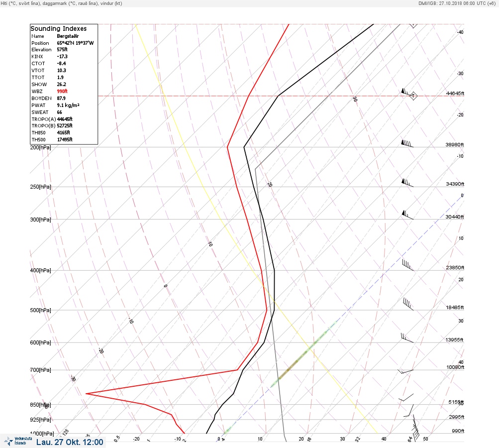Click the '30440ft' height label
The width and height of the screenshot is (499, 448).
click(x=454, y=217)
